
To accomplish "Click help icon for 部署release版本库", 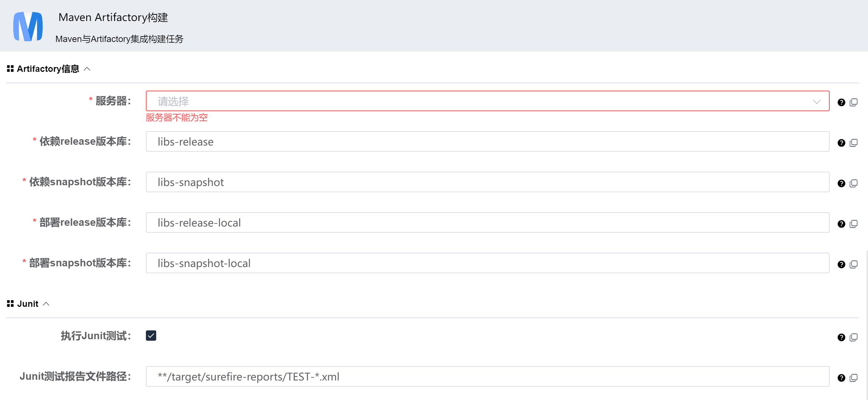I will tap(841, 224).
